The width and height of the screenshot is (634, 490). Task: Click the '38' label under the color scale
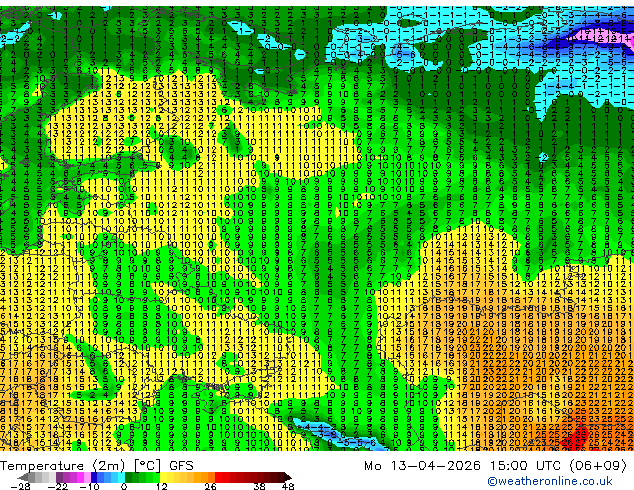click(x=260, y=486)
